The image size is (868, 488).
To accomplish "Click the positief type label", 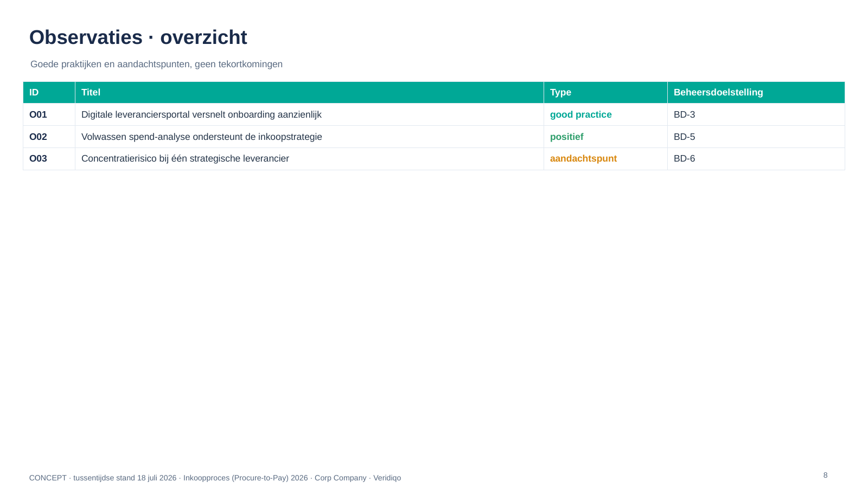I will pos(566,137).
